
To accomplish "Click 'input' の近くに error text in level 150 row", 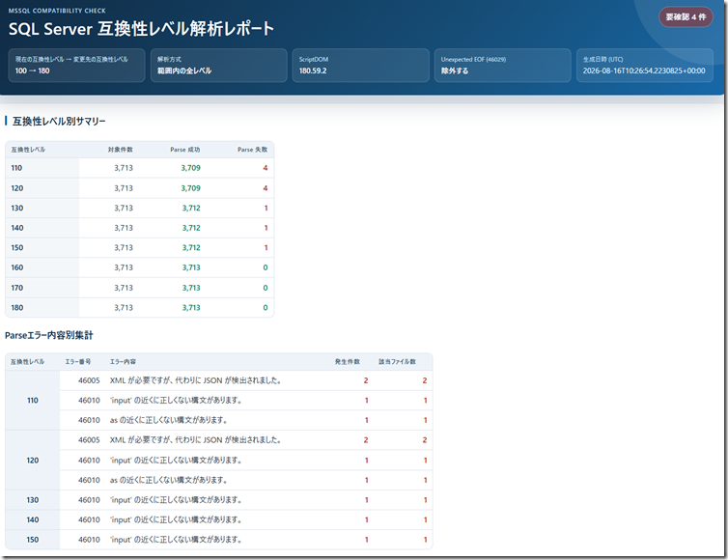I will [176, 540].
